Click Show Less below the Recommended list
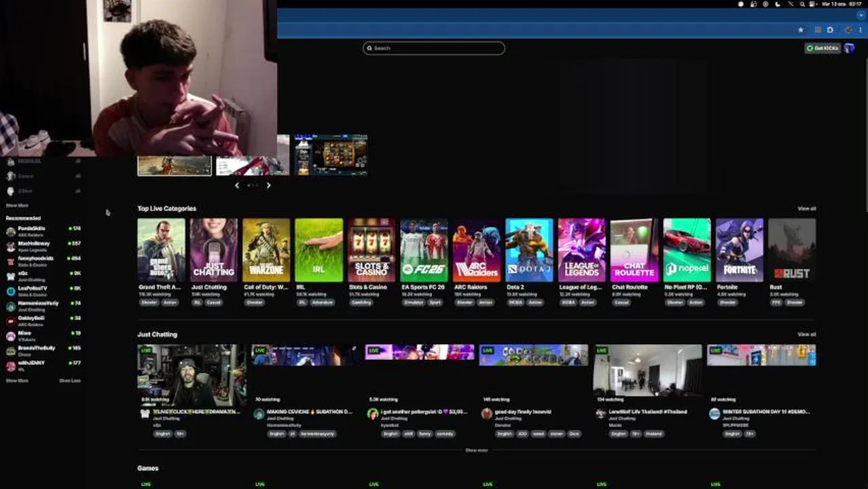Viewport: 868px width, 489px height. point(70,380)
